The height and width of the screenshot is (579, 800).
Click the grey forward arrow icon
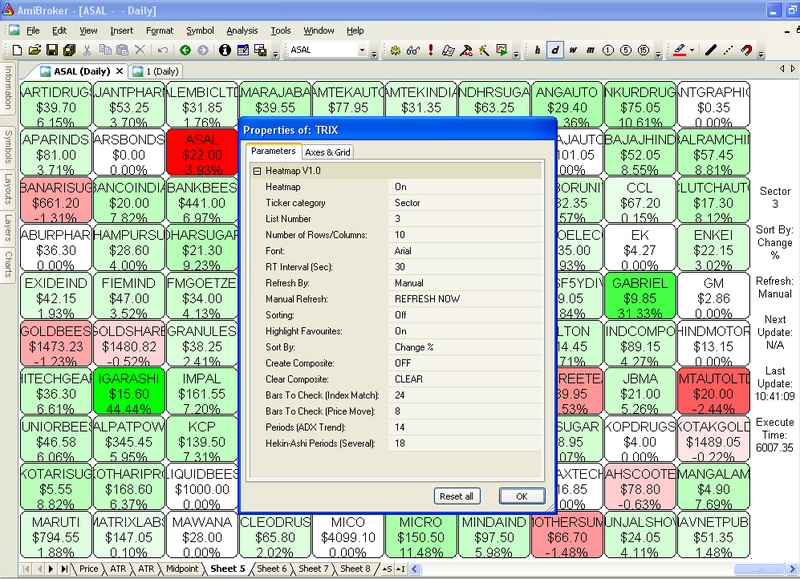(203, 50)
